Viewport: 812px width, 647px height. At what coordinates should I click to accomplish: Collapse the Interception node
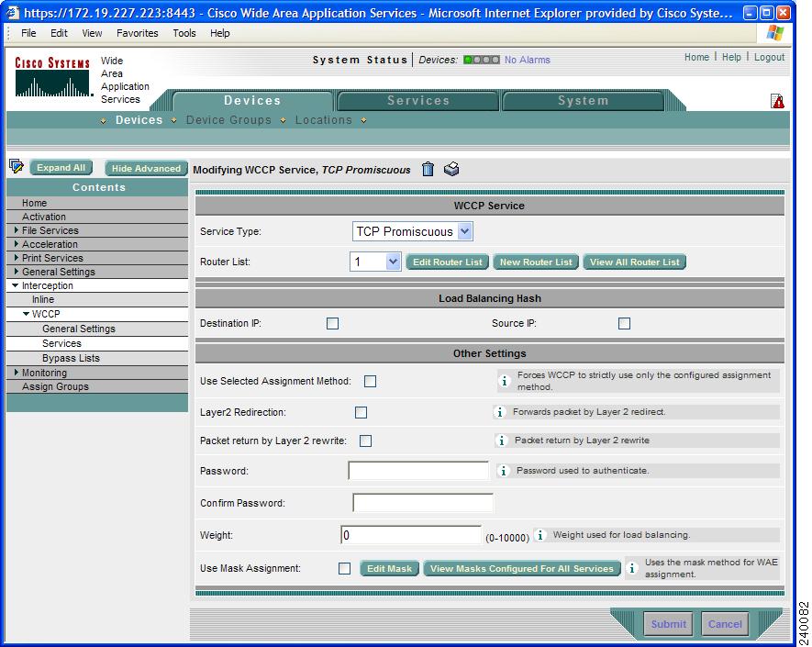pyautogui.click(x=16, y=285)
